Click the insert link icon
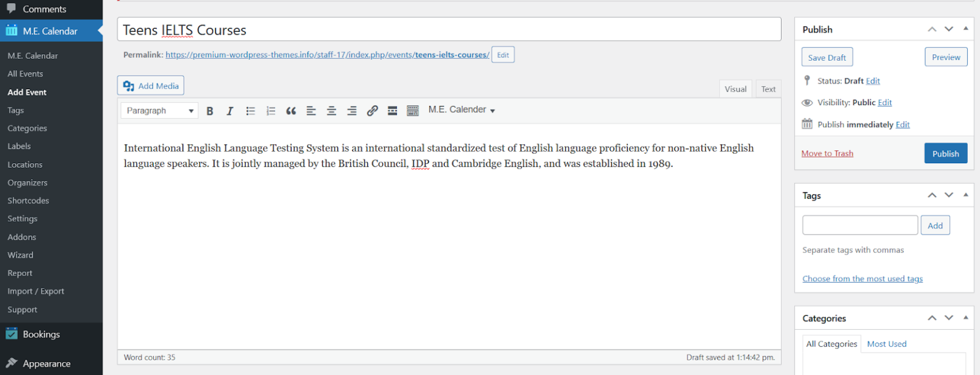The image size is (980, 375). (373, 111)
